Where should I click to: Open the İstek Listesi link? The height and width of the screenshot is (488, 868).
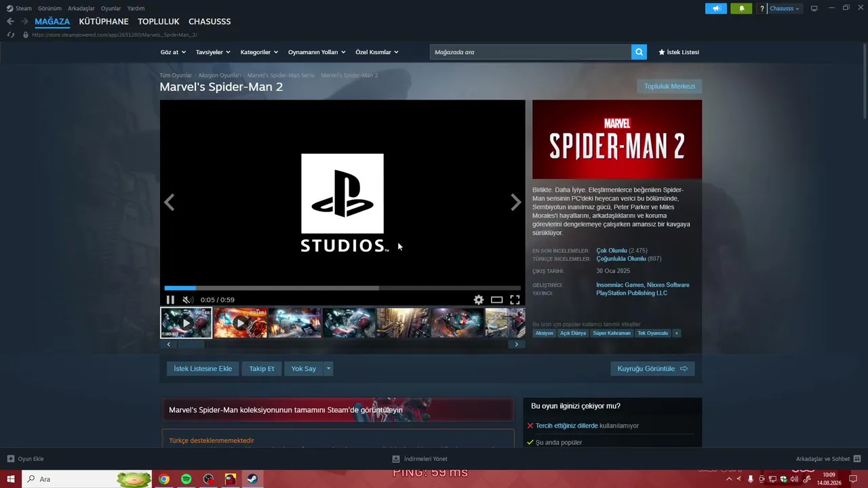coord(679,52)
